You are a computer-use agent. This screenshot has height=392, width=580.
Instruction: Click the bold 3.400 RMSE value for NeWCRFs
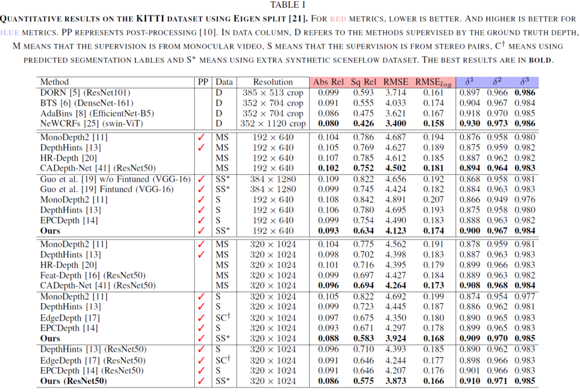click(x=395, y=123)
